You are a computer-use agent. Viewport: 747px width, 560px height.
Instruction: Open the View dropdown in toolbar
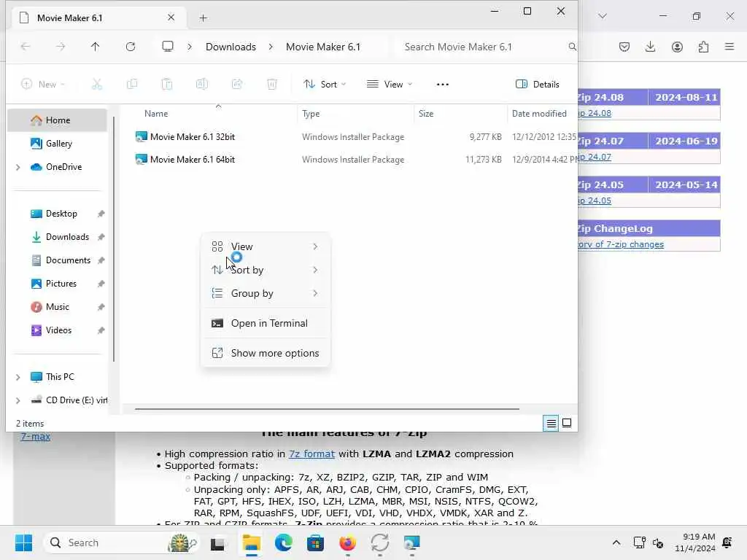tap(390, 85)
